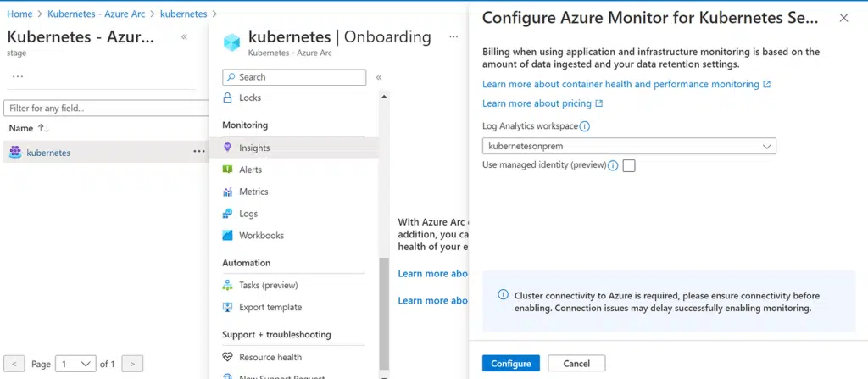Open the kubernetes resource name in list

tap(48, 153)
